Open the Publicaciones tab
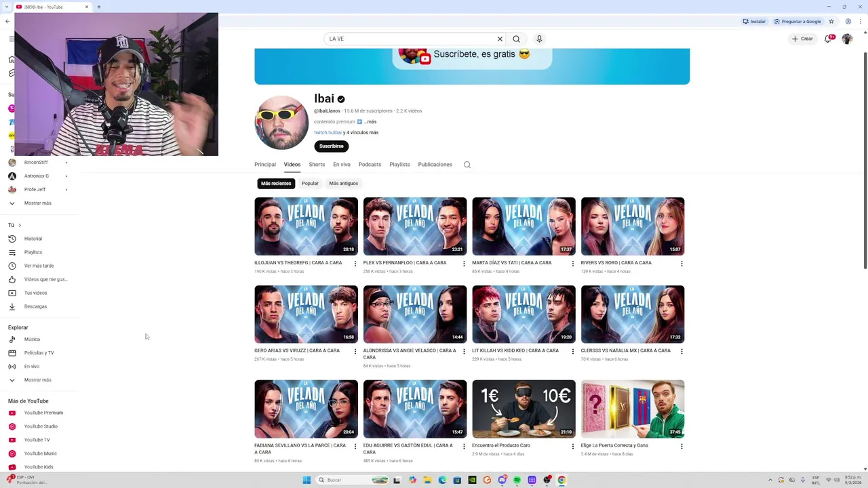Viewport: 868px width, 488px height. tap(435, 165)
